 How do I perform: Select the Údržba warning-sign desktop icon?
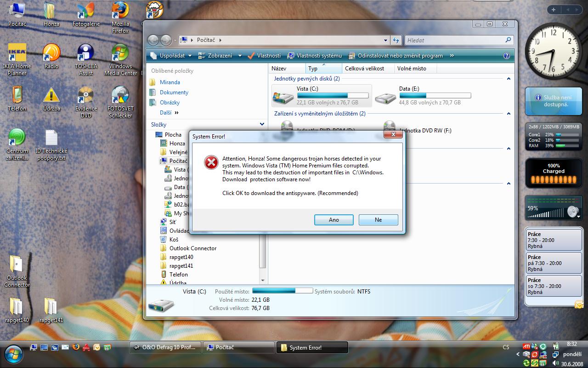coord(51,99)
